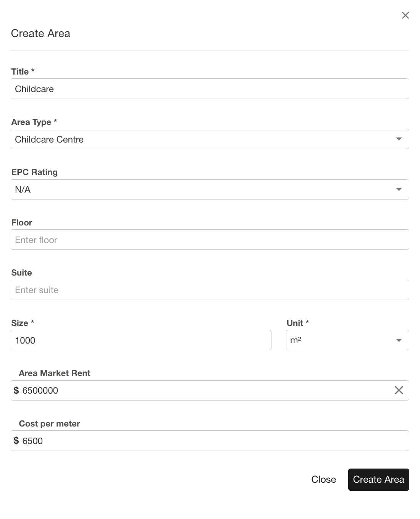Screen dimensions: 420x519
Task: Click the Unit dropdown arrow
Action: (x=399, y=339)
